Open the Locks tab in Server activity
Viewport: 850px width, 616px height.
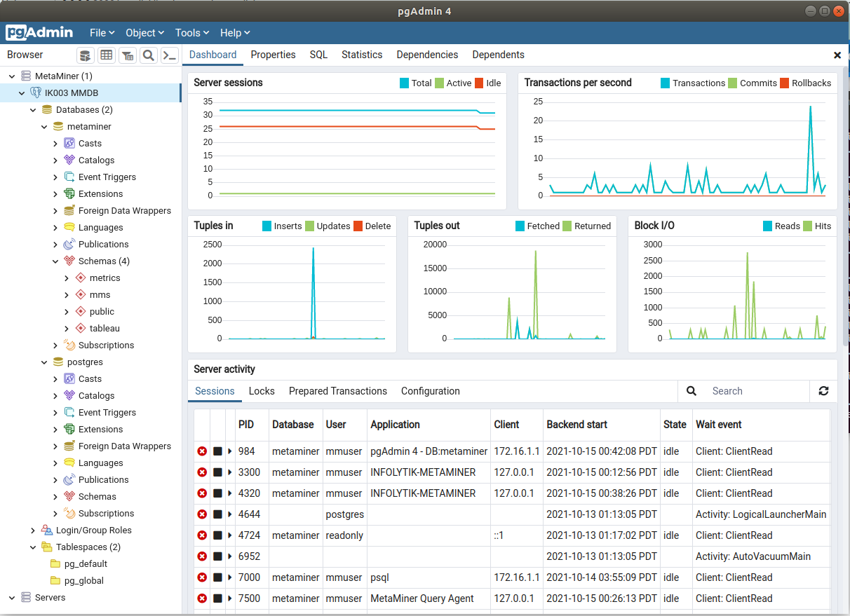262,391
